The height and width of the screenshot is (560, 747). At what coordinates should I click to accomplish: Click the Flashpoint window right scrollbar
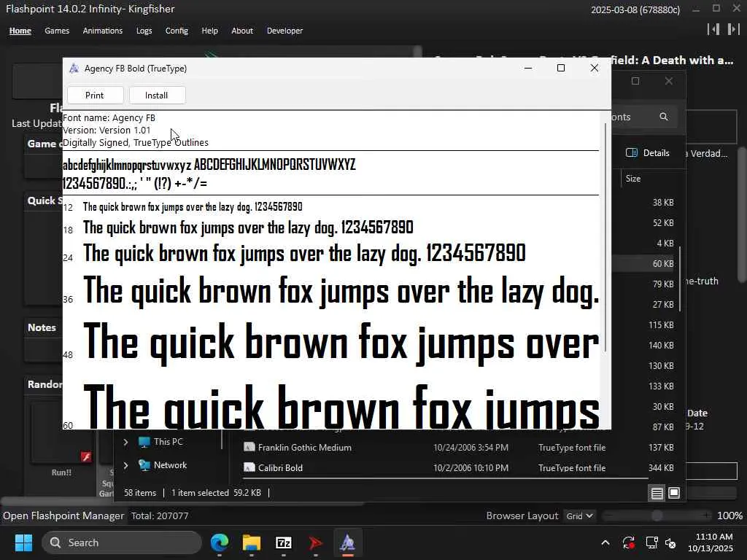click(x=741, y=214)
